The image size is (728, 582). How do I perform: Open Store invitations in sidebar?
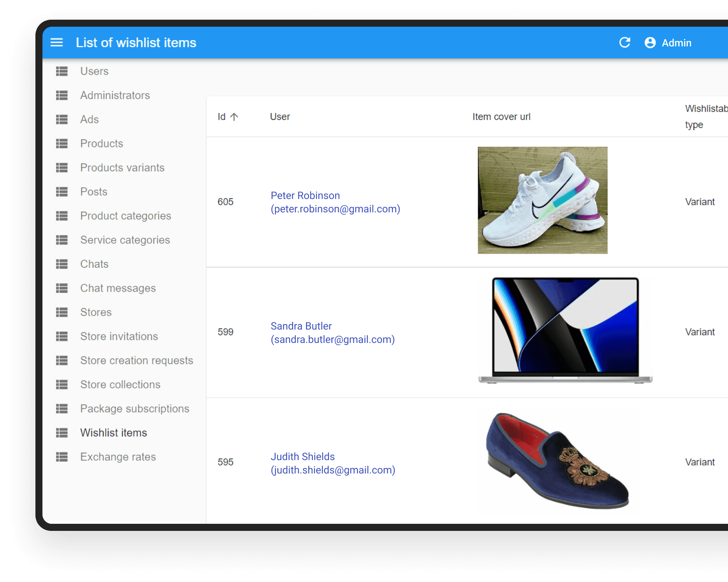(119, 336)
